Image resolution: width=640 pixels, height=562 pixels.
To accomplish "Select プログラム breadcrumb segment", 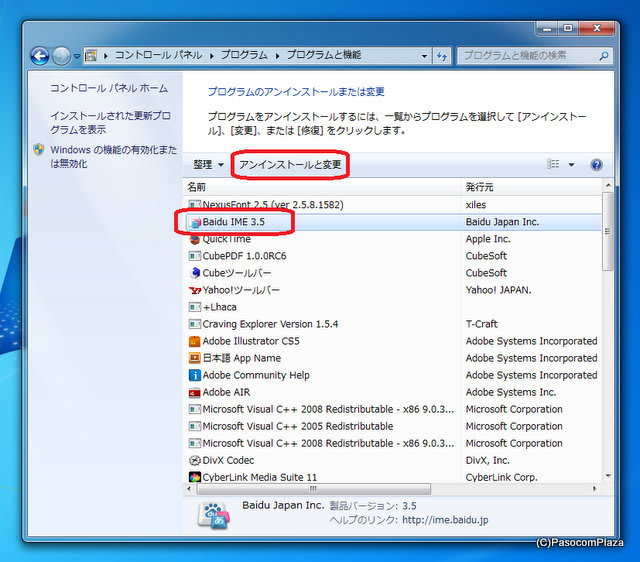I will tap(244, 55).
